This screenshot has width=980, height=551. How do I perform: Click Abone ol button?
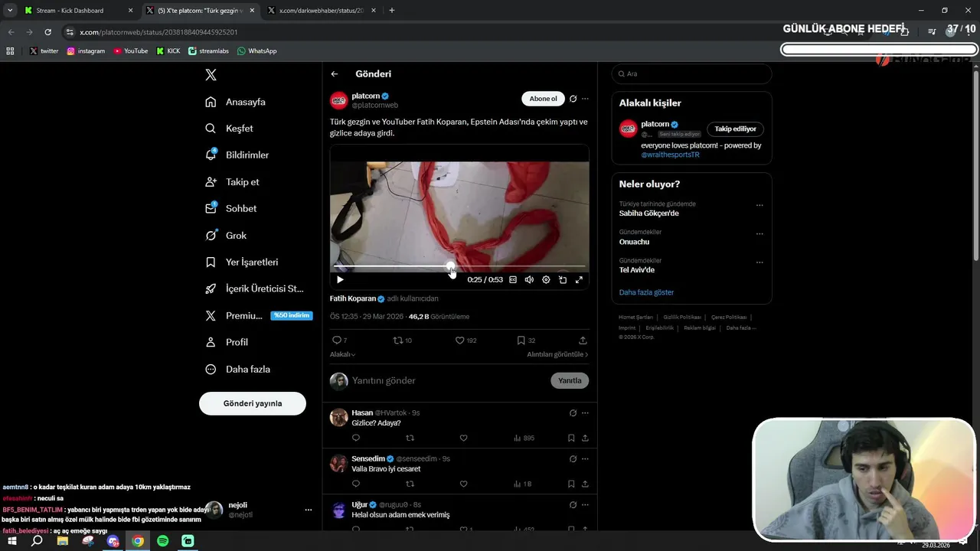[x=543, y=99]
